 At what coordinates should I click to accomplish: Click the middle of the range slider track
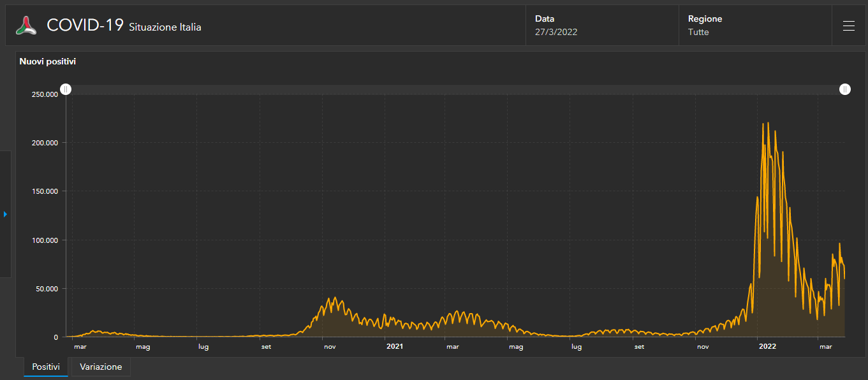pyautogui.click(x=455, y=89)
